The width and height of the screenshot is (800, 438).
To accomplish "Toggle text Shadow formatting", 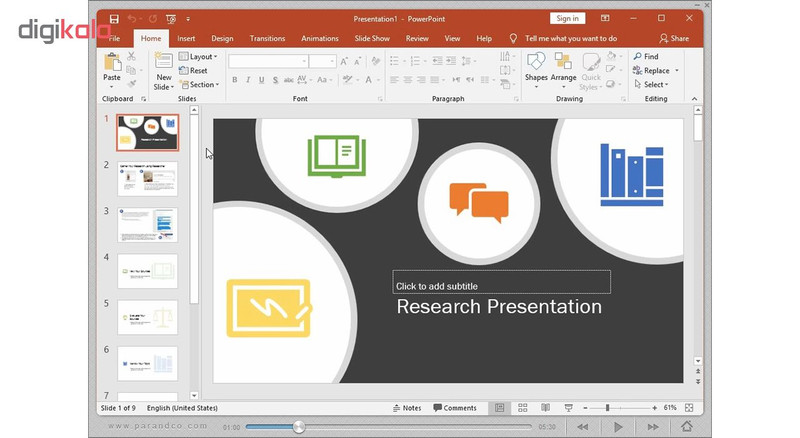I will 276,80.
